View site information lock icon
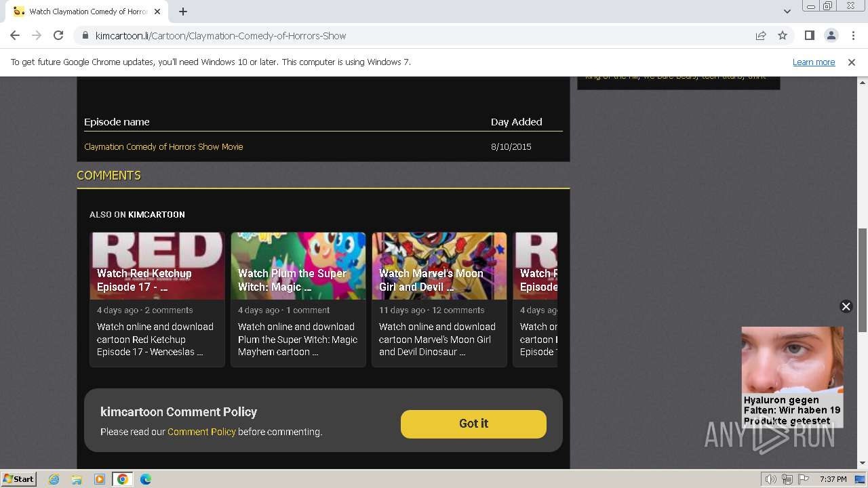Image resolution: width=868 pixels, height=488 pixels. 85,35
